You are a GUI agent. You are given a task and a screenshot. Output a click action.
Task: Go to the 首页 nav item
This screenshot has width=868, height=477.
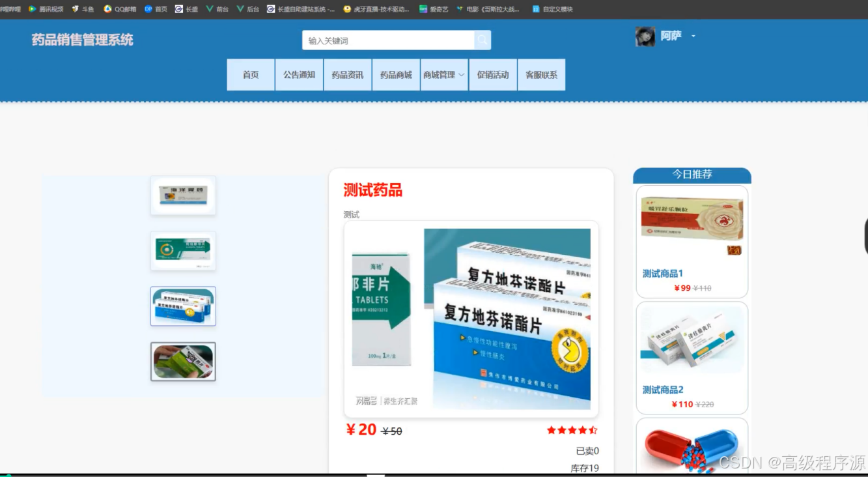tap(251, 75)
